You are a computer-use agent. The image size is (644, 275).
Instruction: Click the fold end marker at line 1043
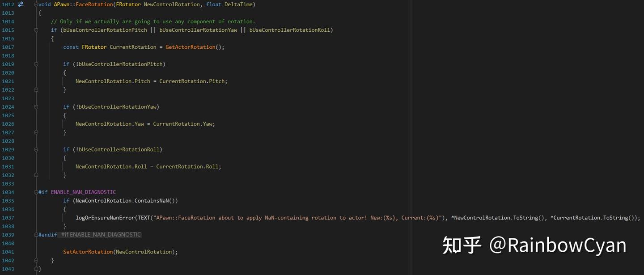(x=36, y=269)
